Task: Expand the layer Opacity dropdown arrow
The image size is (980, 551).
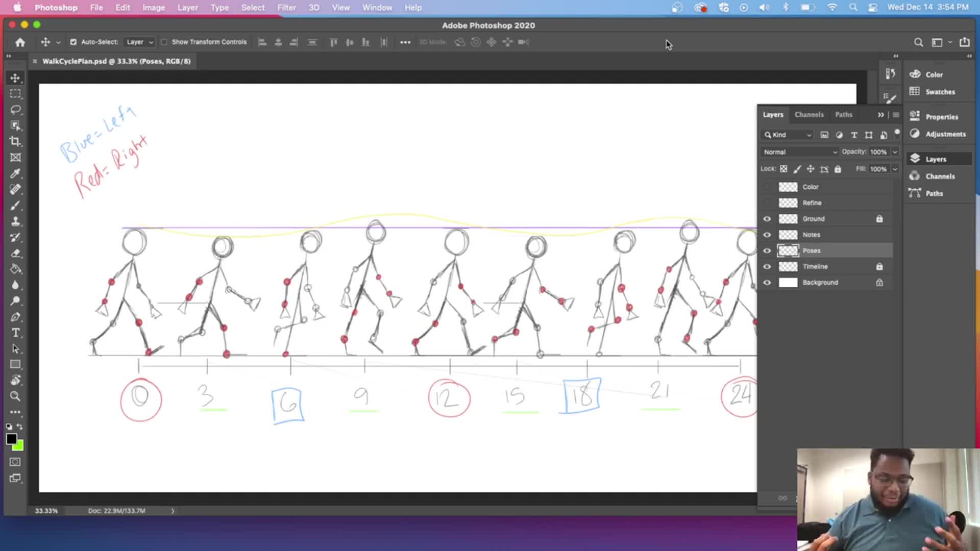Action: [x=895, y=152]
